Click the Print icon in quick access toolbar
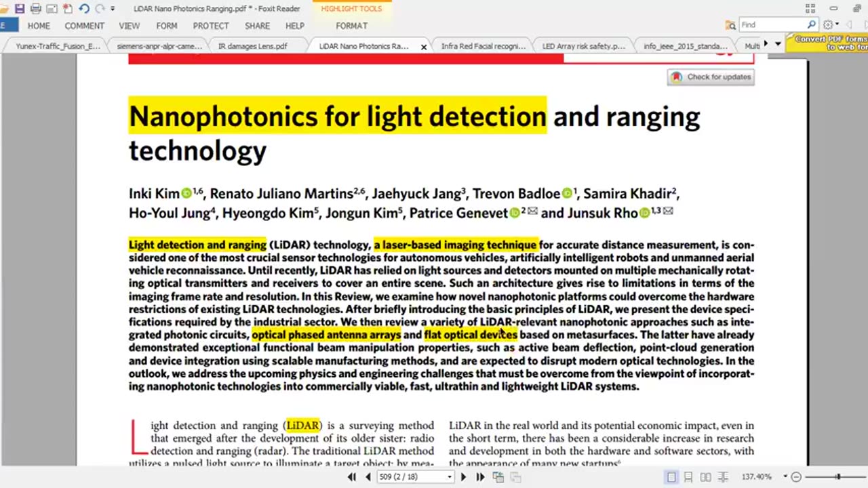This screenshot has width=868, height=488. point(35,9)
